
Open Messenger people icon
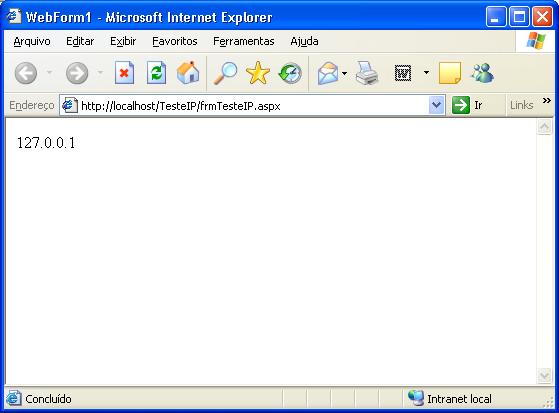click(482, 73)
